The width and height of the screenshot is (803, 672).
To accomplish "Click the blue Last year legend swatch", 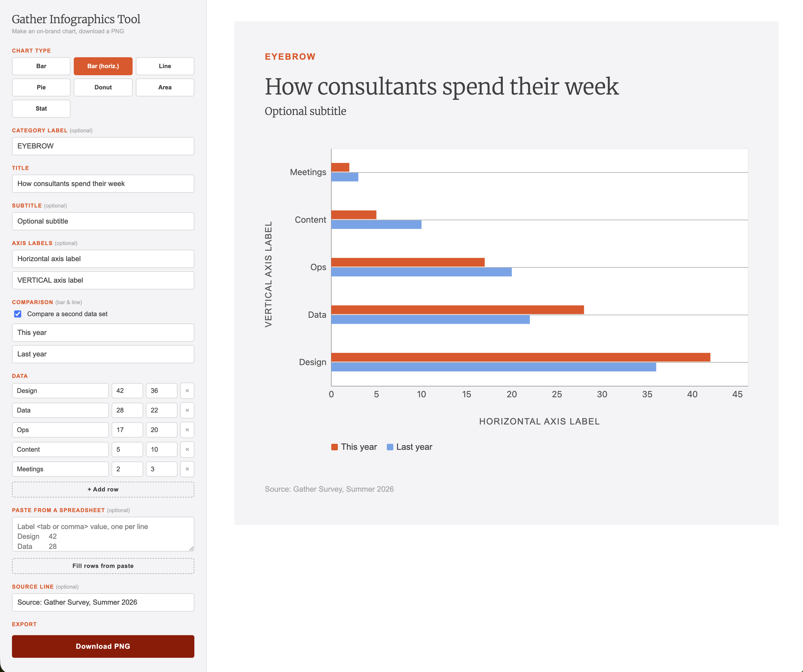I will pyautogui.click(x=390, y=447).
